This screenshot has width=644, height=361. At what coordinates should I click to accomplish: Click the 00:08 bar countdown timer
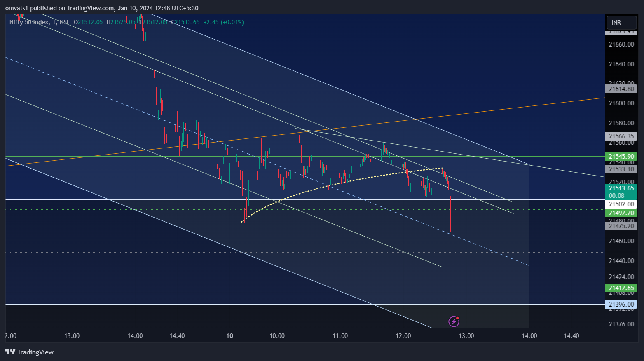616,196
